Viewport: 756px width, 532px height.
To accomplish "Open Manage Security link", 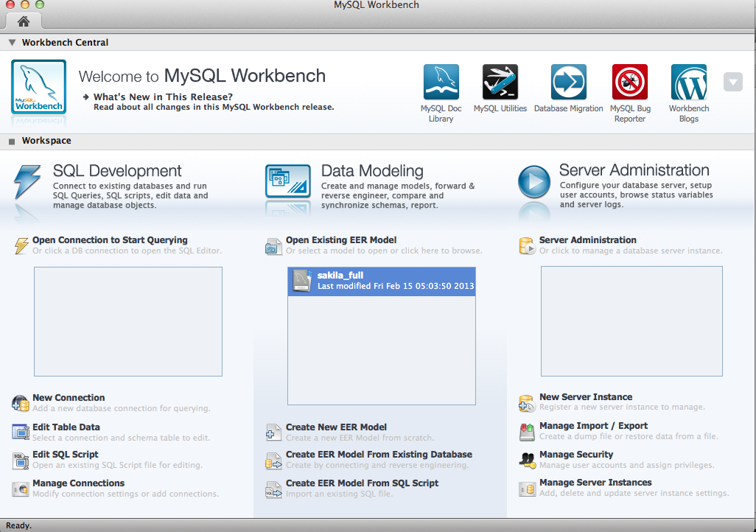I will tap(576, 455).
